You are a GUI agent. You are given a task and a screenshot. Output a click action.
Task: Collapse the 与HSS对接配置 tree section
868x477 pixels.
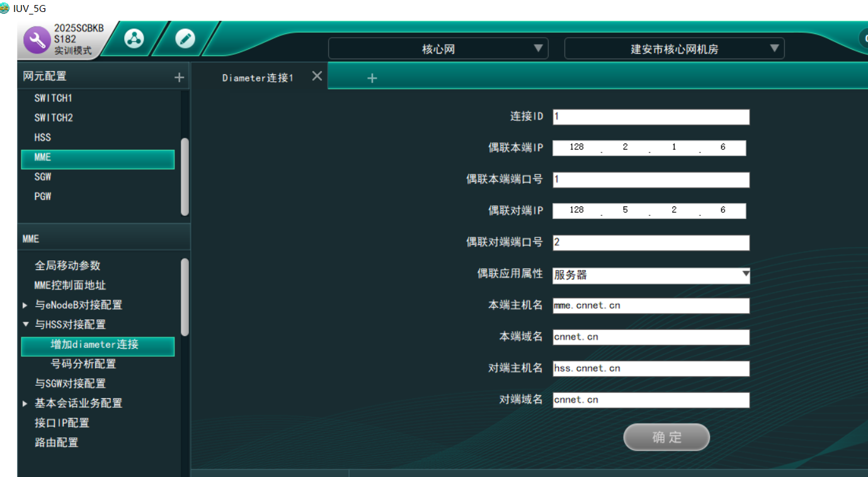25,324
